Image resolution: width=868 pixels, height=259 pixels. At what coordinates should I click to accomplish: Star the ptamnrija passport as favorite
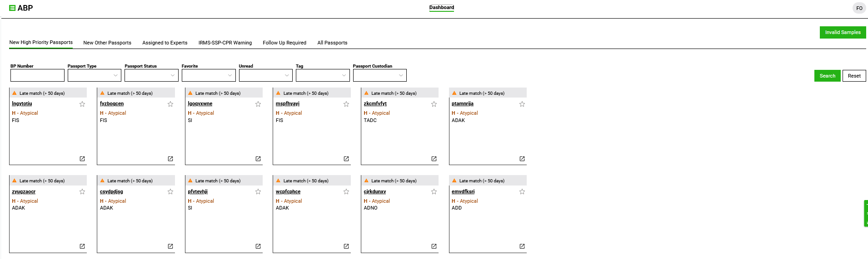(522, 104)
